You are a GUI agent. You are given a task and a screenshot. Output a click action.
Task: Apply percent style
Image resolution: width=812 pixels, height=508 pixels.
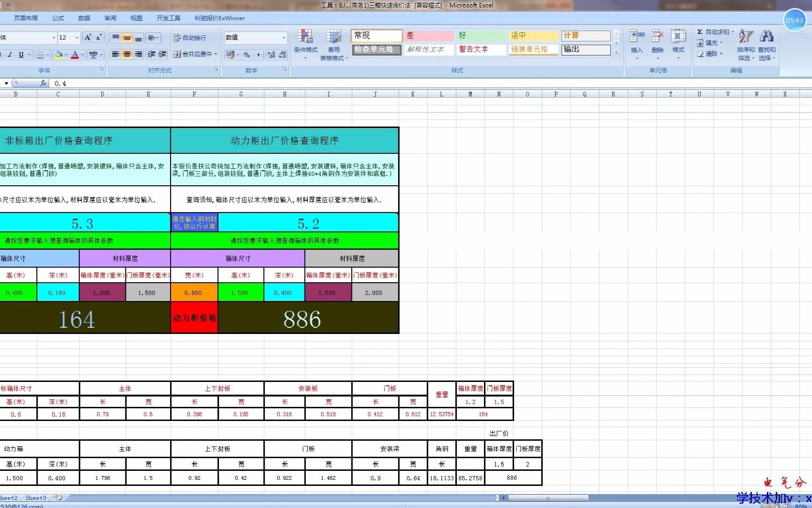tap(247, 55)
